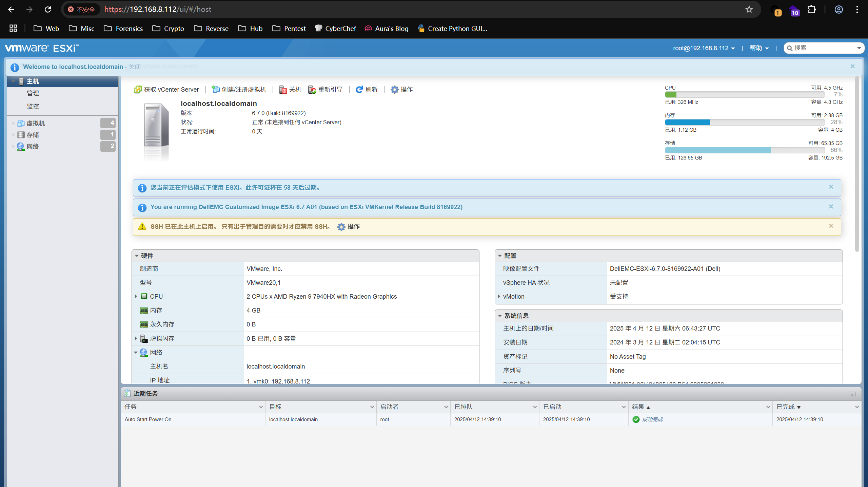Open the Aura's Blog bookmark
Viewport: 868px width, 487px height.
(x=387, y=29)
